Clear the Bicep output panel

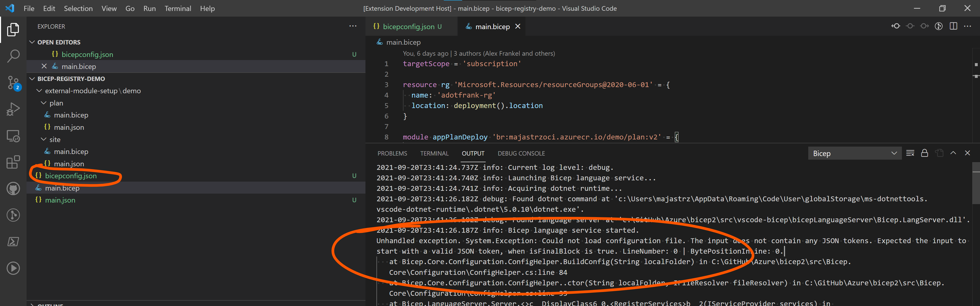coord(910,153)
